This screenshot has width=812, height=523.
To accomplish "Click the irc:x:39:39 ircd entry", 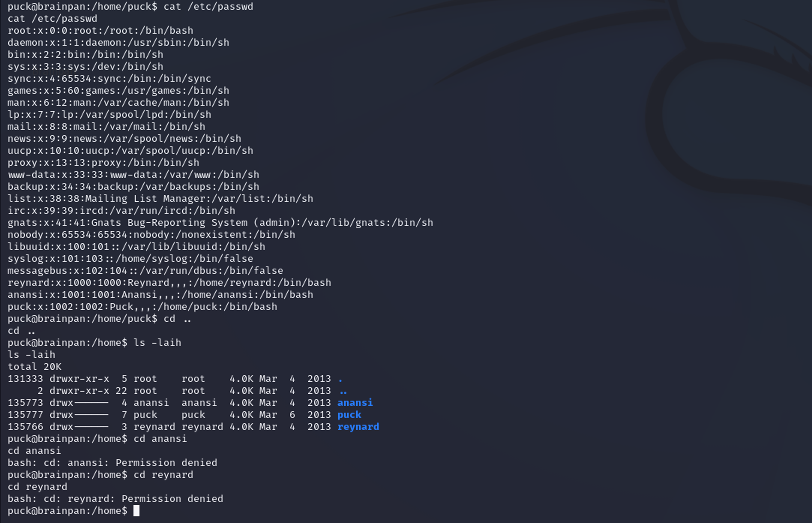I will (121, 210).
